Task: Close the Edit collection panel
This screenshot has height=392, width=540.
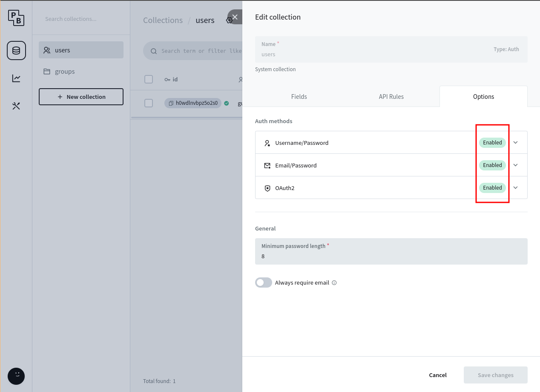Action: coord(235,17)
